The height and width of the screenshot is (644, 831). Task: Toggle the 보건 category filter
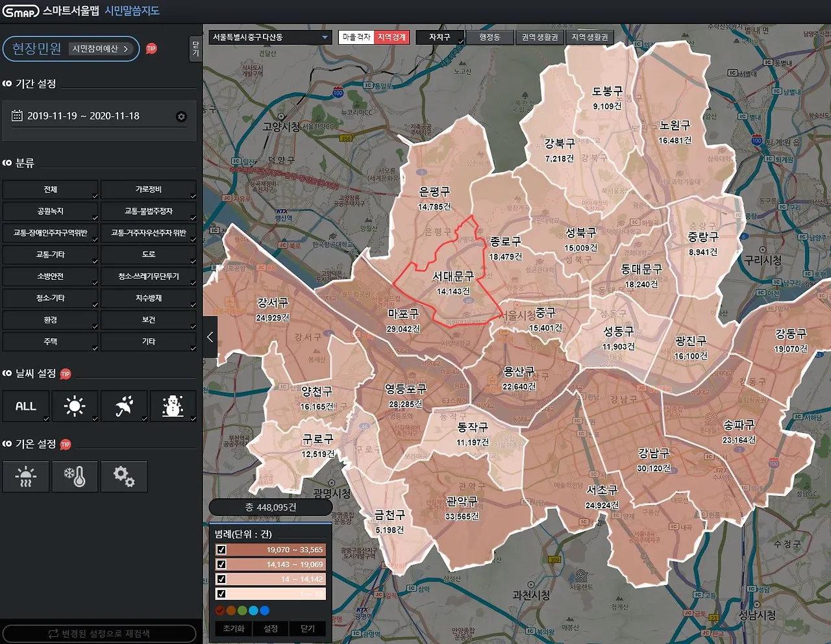tap(149, 320)
